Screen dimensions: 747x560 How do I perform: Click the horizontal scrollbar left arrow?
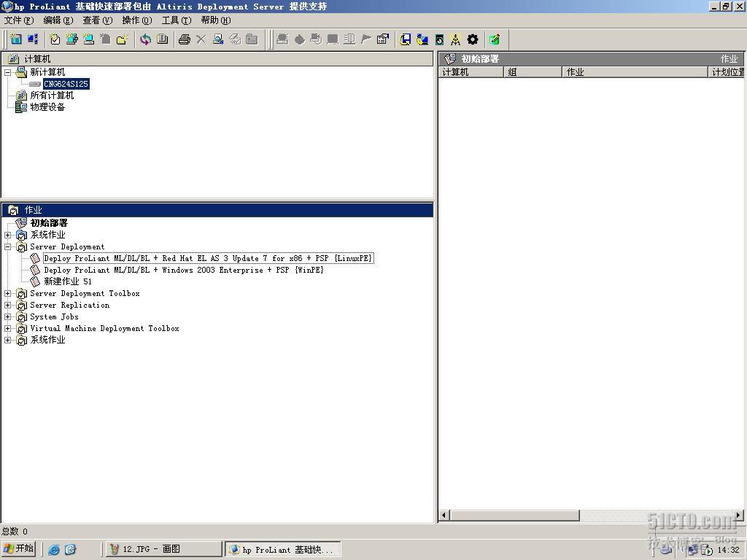pyautogui.click(x=444, y=516)
